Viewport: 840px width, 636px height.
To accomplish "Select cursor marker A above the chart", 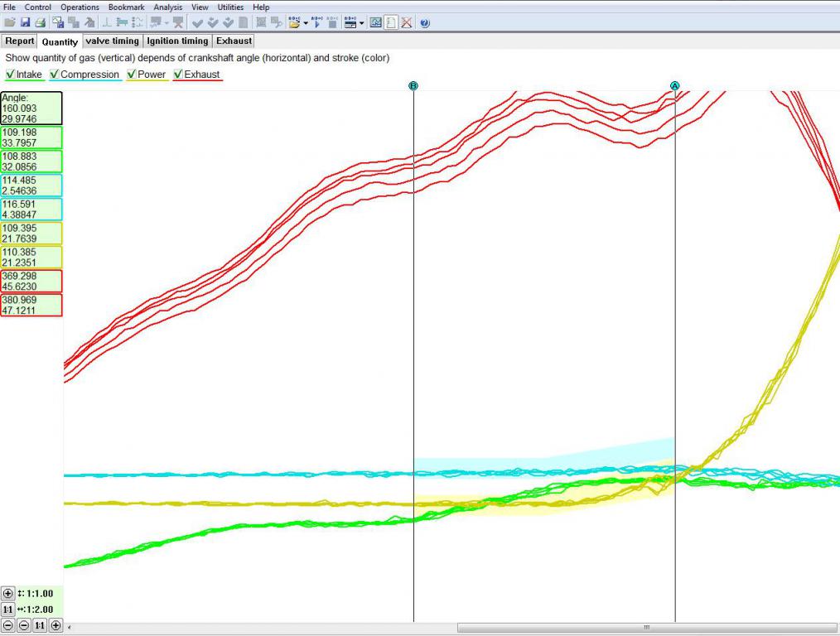I will pos(675,85).
